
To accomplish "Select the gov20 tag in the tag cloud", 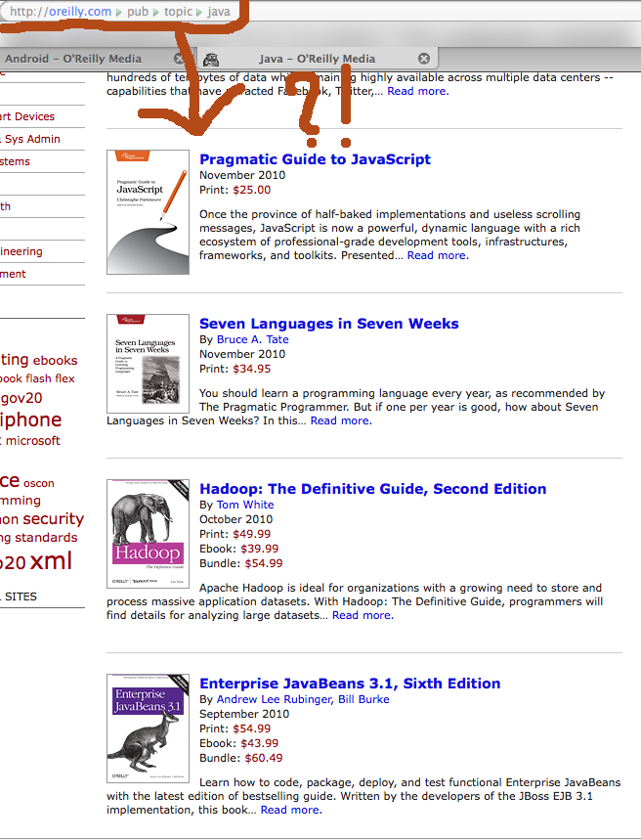I will click(x=21, y=398).
